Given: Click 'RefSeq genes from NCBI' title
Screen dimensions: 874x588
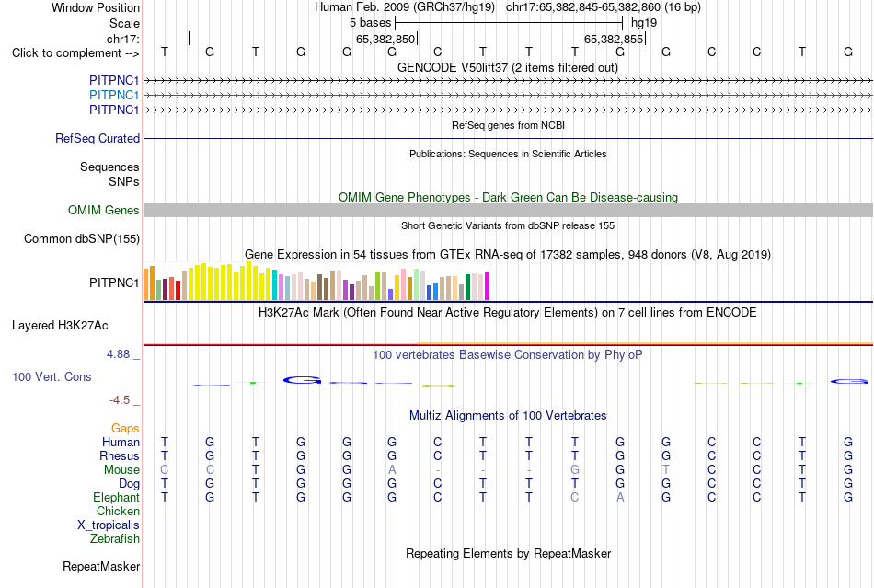Looking at the screenshot, I should coord(508,125).
